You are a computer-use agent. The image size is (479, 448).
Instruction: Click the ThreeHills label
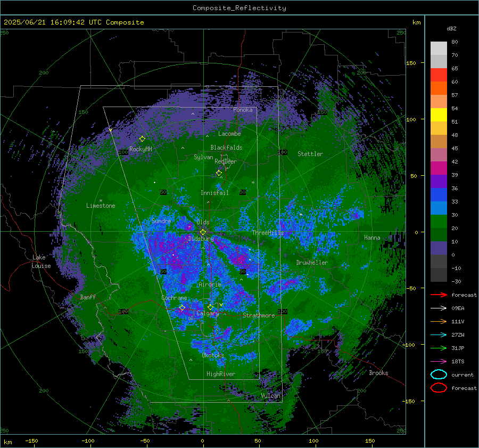(268, 233)
